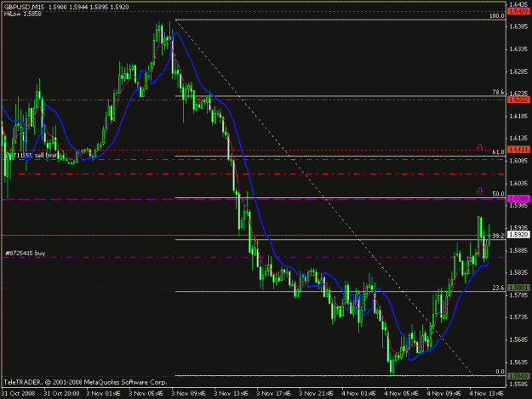Select the Fibonacci 23.6 level label

tap(498, 288)
